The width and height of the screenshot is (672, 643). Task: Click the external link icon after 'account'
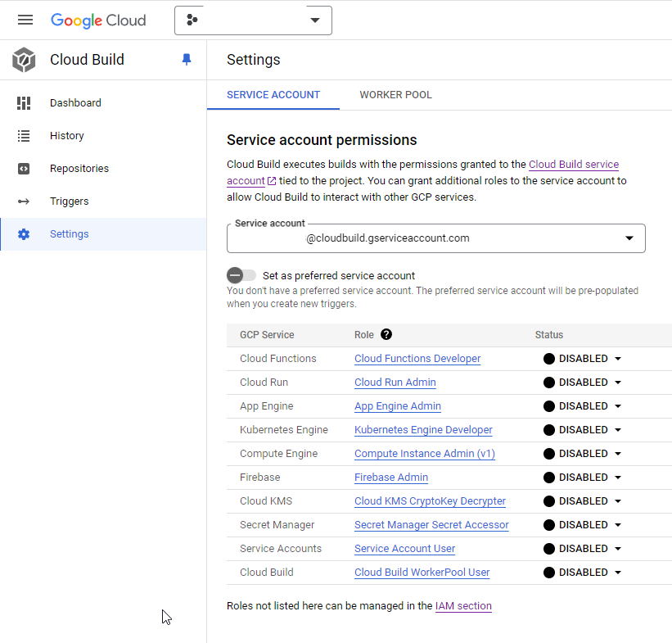[272, 181]
